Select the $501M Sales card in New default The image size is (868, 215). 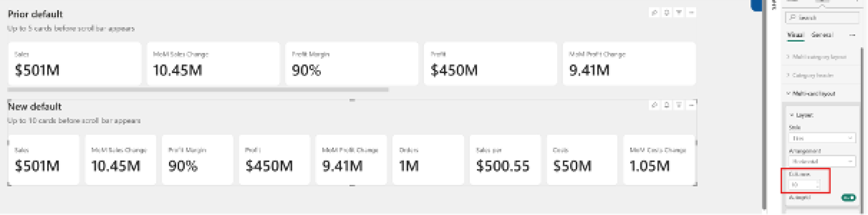click(x=44, y=160)
